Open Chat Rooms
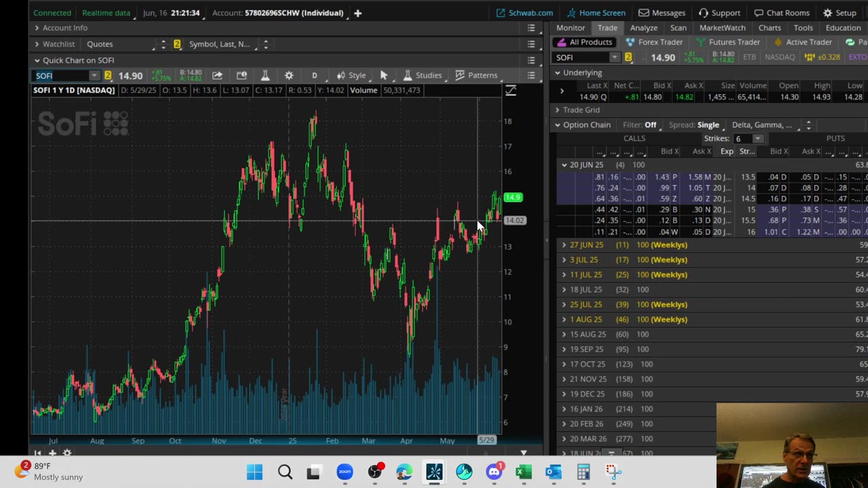Viewport: 868px width, 488px height. tap(782, 13)
